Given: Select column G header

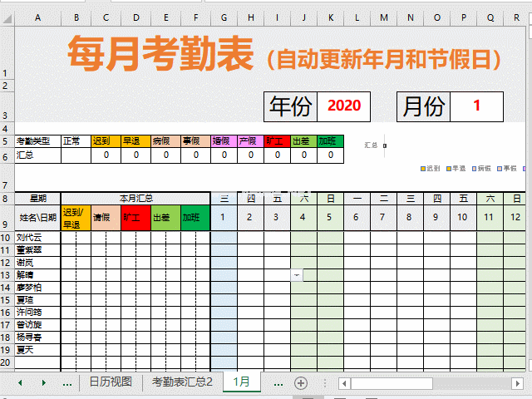Looking at the screenshot, I should (224, 18).
